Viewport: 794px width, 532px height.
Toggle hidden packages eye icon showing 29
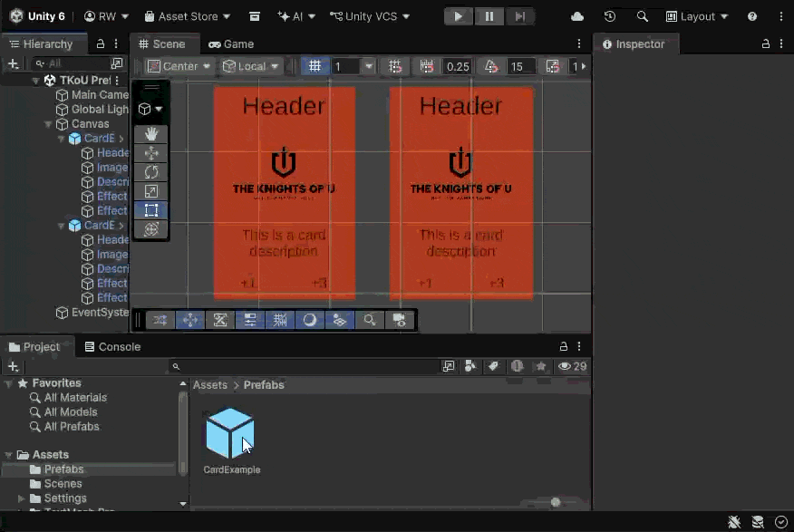[572, 366]
